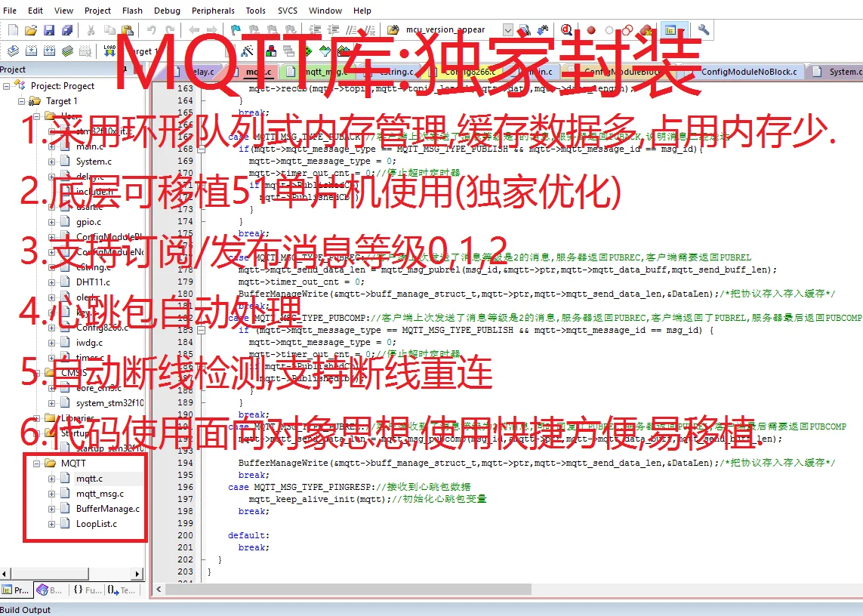Disable all breakpoints double-circle icon

pyautogui.click(x=627, y=29)
